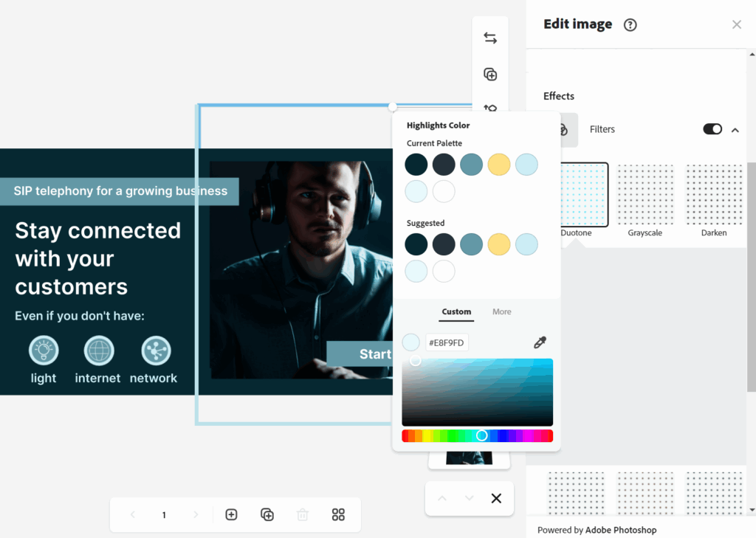756x538 pixels.
Task: Pick yellow swatch in Suggested colors
Action: point(499,244)
